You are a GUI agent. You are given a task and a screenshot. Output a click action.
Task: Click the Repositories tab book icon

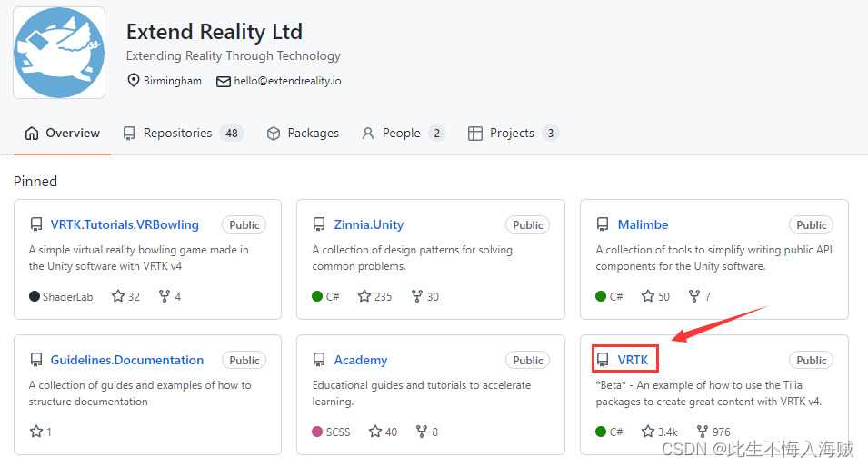coord(129,134)
